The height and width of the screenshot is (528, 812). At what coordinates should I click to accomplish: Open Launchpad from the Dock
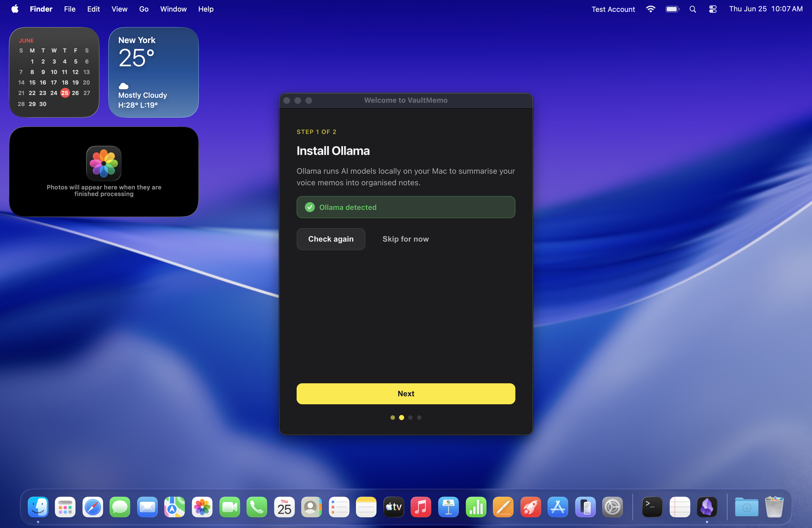pyautogui.click(x=65, y=507)
